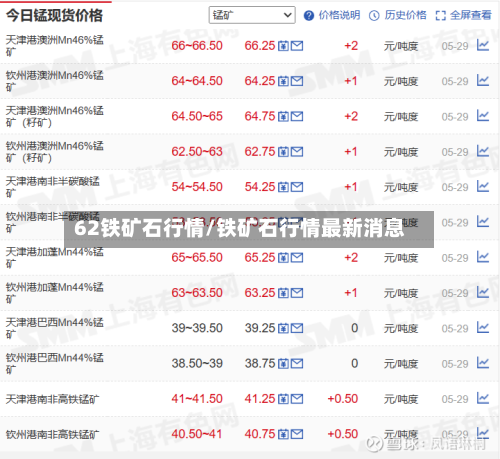Image resolution: width=500 pixels, height=459 pixels.
Task: Select the price range 64~64.50
Action: coord(197,81)
